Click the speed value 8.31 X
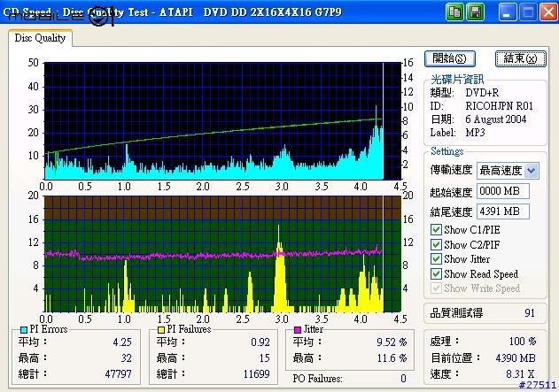This screenshot has width=559, height=392. click(x=520, y=374)
